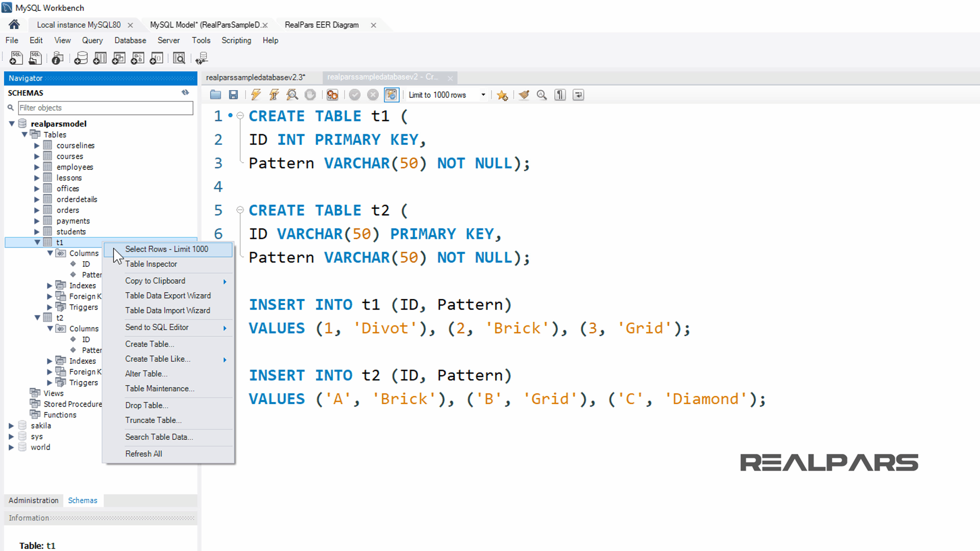Viewport: 980px width, 551px height.
Task: Select the Views folder
Action: coord(54,393)
